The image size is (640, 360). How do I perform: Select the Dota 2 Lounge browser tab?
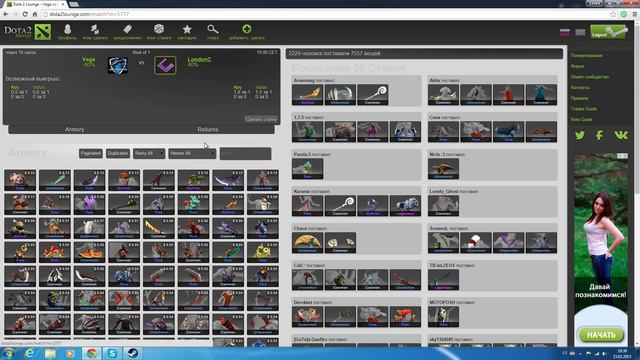tap(36, 4)
